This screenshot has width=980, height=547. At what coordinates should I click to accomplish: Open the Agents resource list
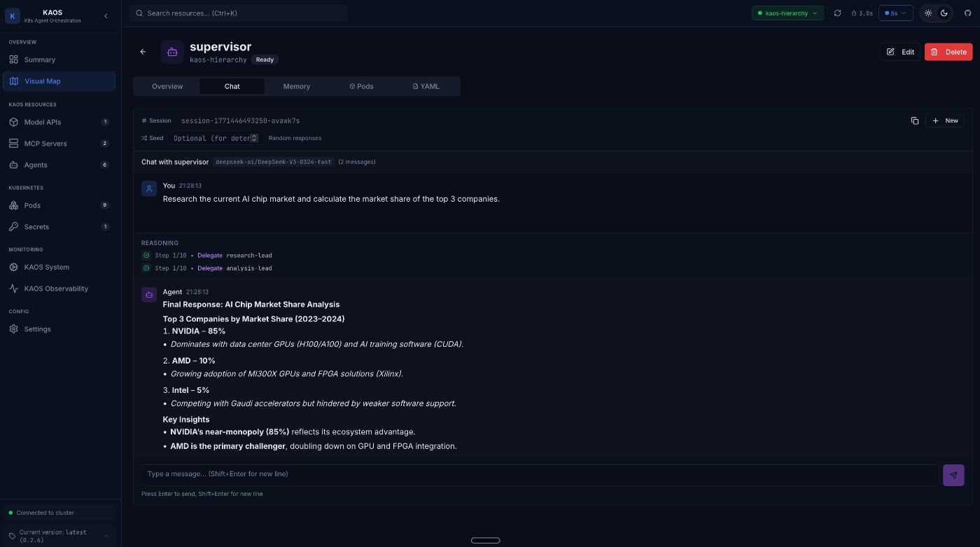tap(36, 165)
